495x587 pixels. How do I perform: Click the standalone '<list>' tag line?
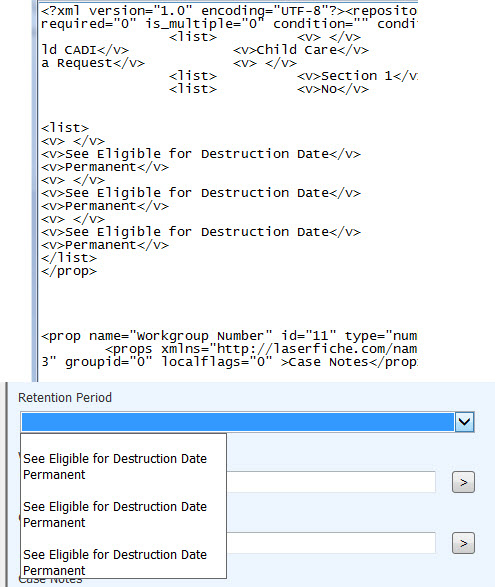pos(65,128)
